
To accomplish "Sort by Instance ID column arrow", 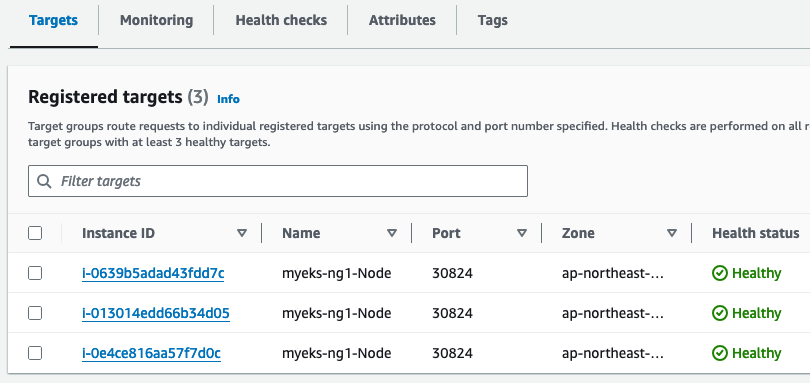I will click(242, 233).
